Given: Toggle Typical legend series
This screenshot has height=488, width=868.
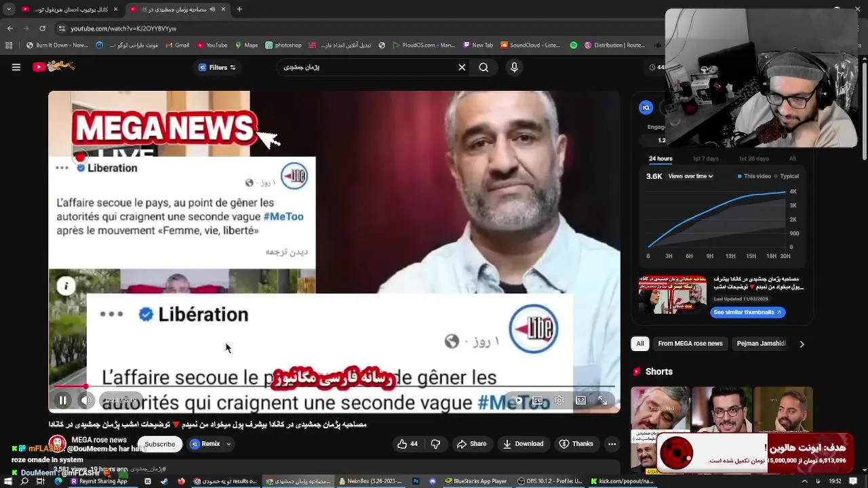Looking at the screenshot, I should [x=787, y=176].
